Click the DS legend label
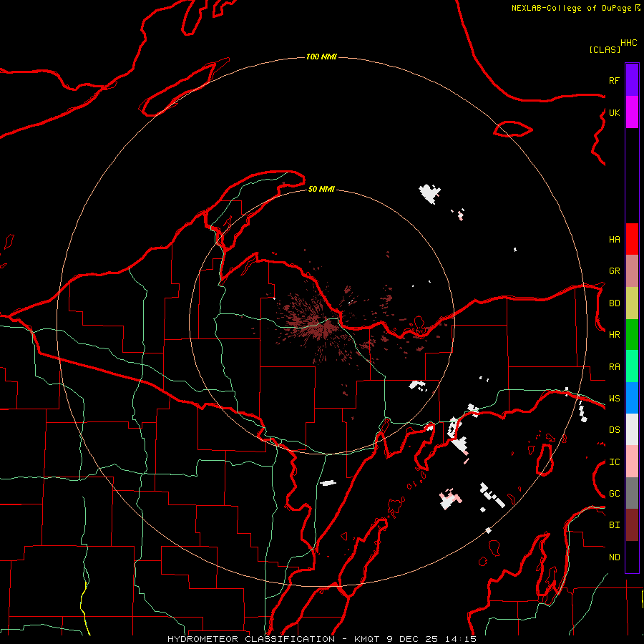Screen dimensions: 644x644 coord(614,430)
